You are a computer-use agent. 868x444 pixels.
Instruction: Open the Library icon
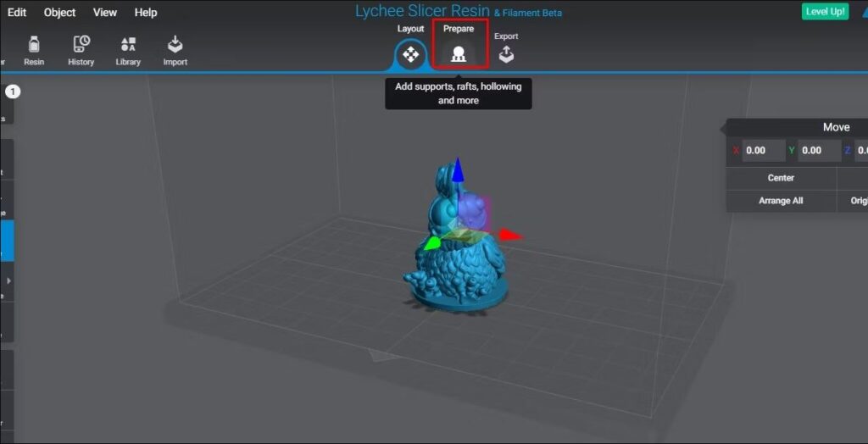coord(128,51)
